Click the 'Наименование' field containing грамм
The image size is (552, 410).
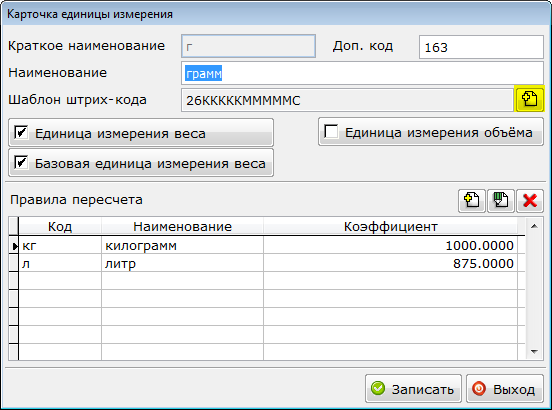[x=362, y=73]
